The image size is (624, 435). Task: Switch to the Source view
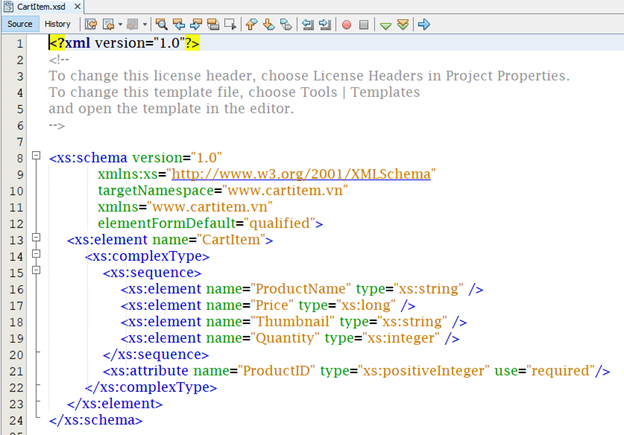(x=20, y=24)
